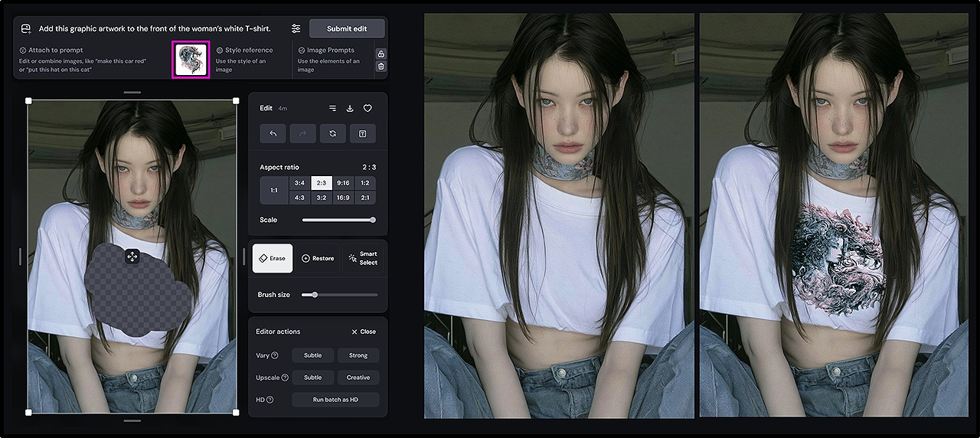This screenshot has height=438, width=980.
Task: Click the text-box icon right of the reset button
Action: point(363,133)
